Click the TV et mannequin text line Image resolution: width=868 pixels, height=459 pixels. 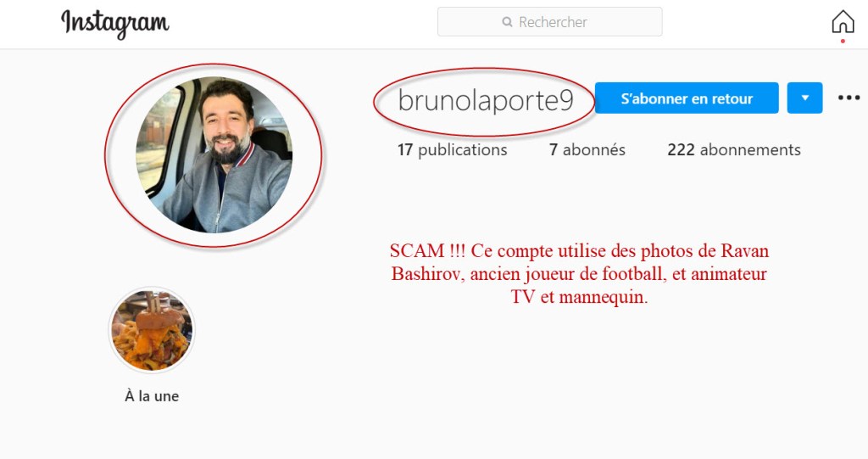coord(579,297)
